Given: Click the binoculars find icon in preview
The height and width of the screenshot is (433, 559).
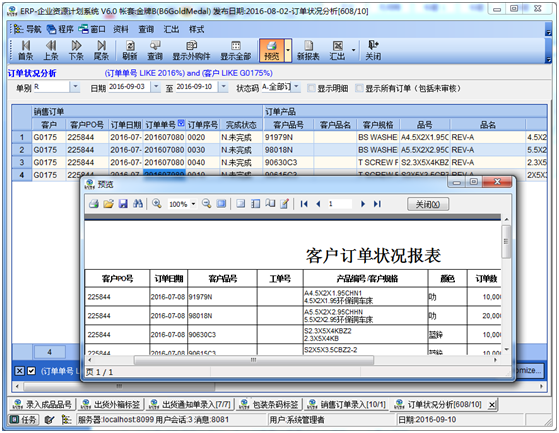Looking at the screenshot, I should point(138,204).
